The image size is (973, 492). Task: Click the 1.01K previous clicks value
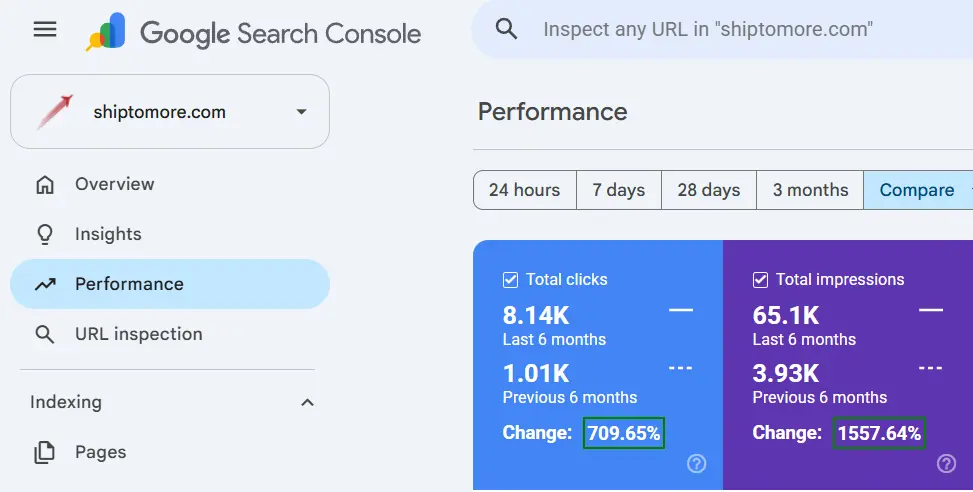point(536,373)
